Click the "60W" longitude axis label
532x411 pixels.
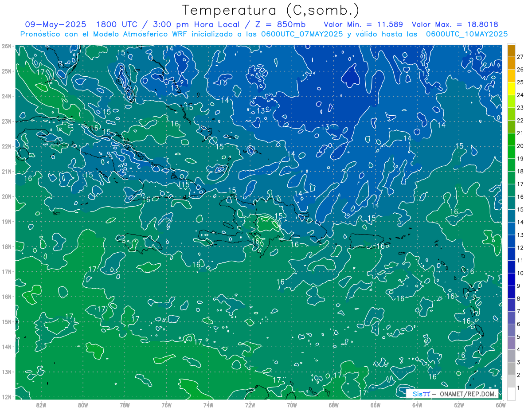tap(501, 405)
